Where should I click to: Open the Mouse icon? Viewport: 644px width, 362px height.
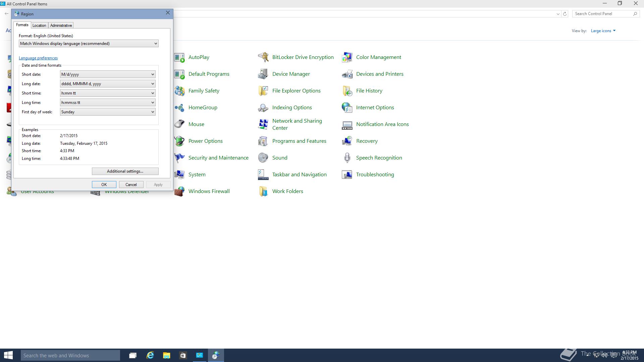click(179, 124)
